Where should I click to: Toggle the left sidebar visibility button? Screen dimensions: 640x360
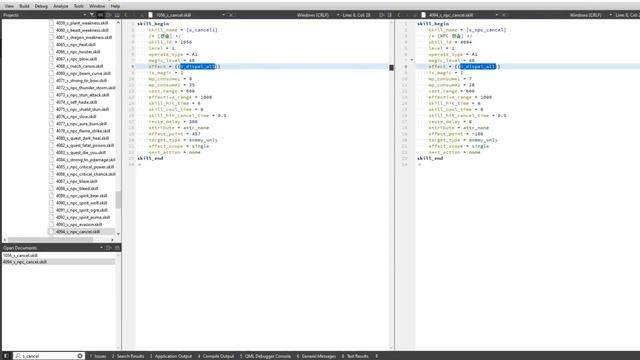pos(6,356)
